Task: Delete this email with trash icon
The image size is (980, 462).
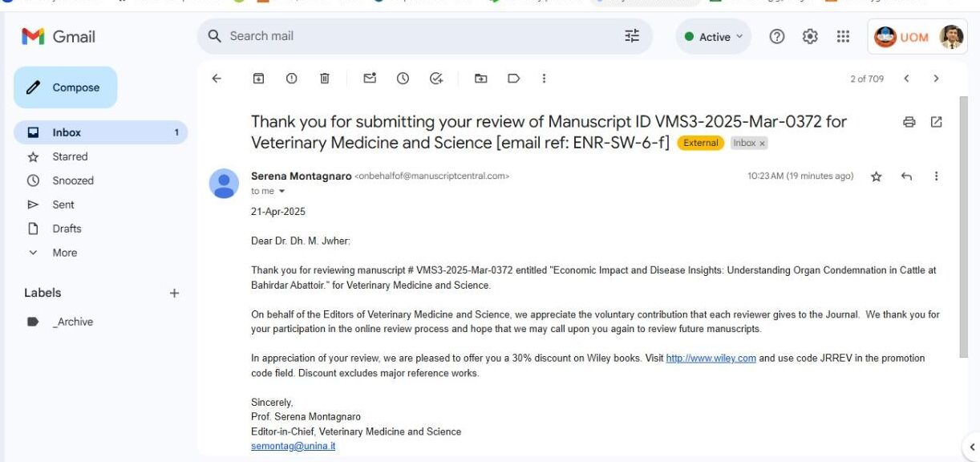Action: 325,79
